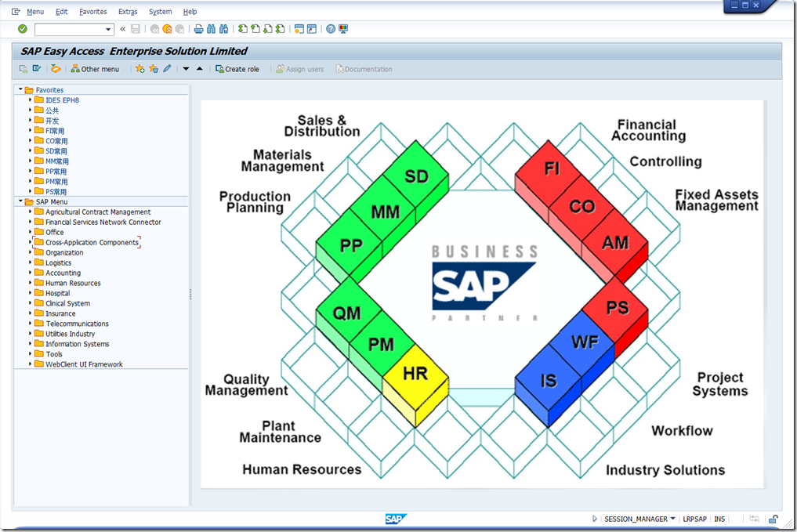
Task: Click the Find binoculars icon
Action: [x=212, y=29]
